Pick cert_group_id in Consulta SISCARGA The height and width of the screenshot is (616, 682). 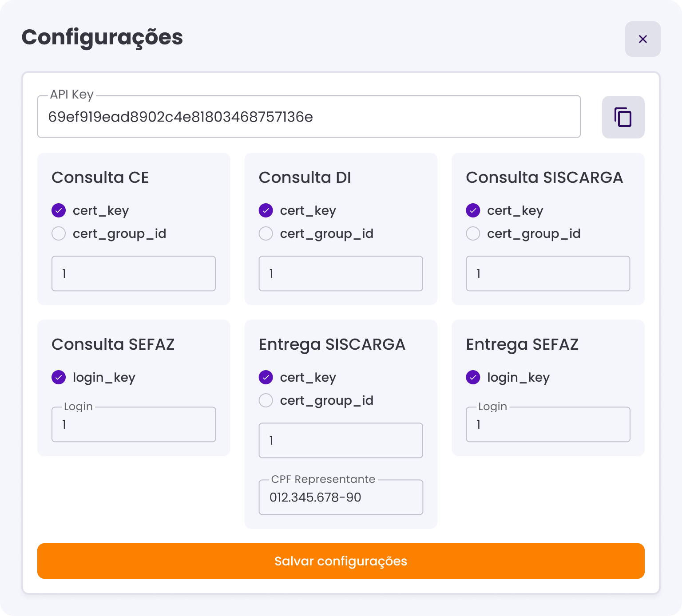point(473,233)
